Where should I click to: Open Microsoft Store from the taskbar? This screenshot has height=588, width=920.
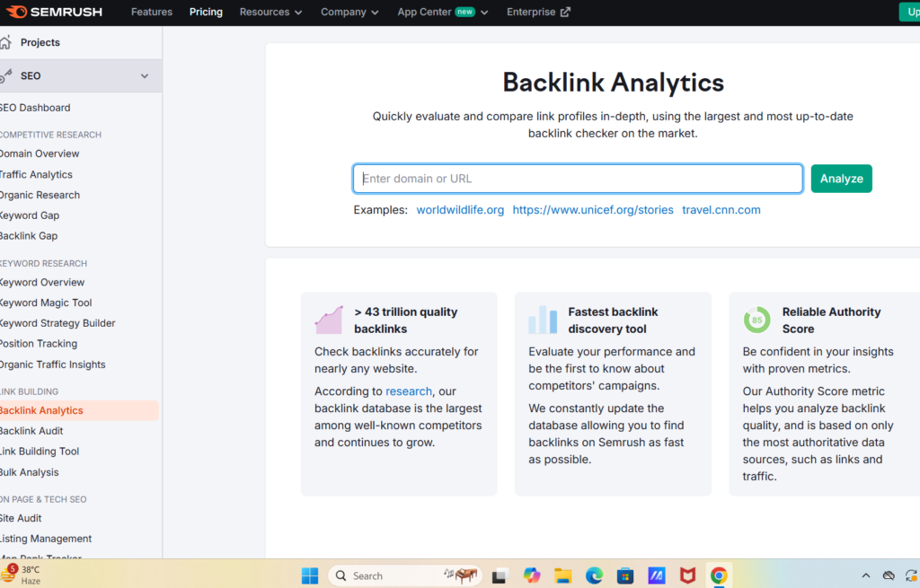pos(625,575)
